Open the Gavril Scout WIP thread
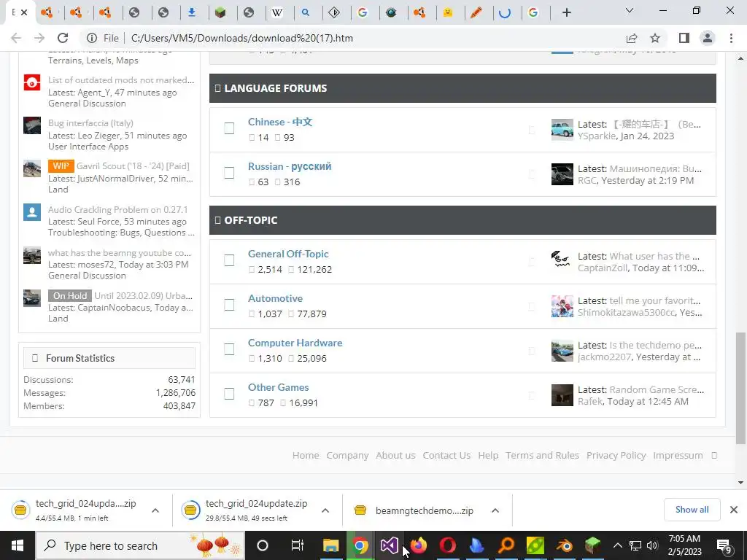This screenshot has width=747, height=560. pos(133,166)
